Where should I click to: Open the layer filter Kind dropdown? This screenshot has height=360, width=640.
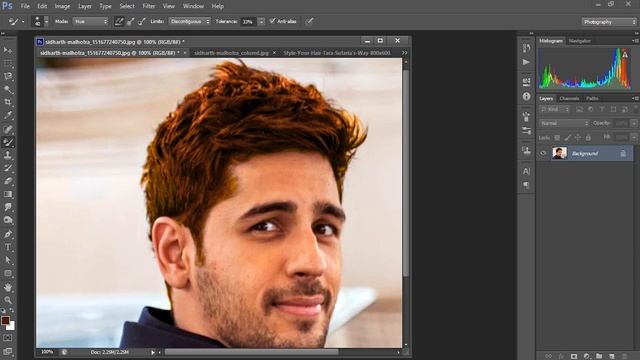(x=554, y=109)
